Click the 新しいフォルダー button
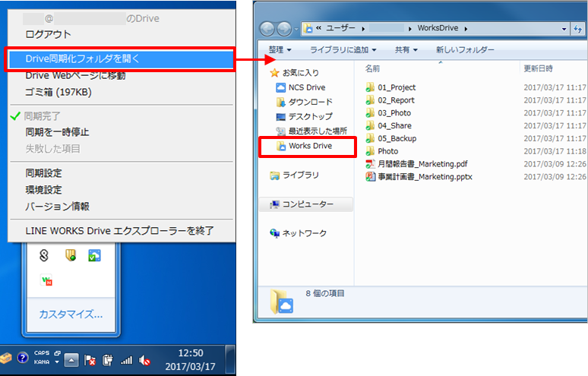Image resolution: width=588 pixels, height=376 pixels. 465,50
